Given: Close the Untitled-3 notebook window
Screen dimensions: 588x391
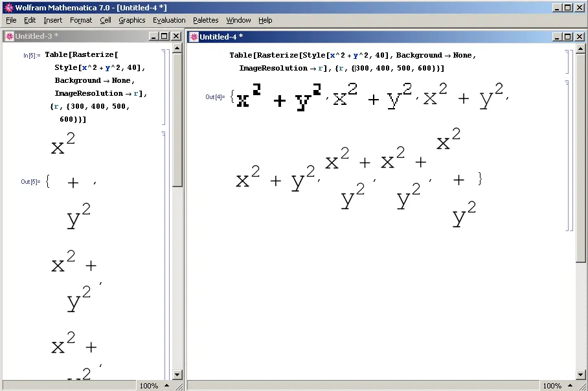Looking at the screenshot, I should coord(176,36).
